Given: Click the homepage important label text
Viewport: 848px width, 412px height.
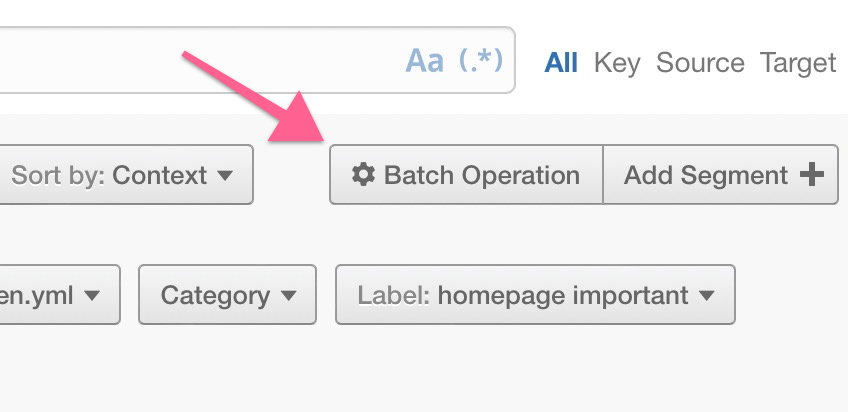Looking at the screenshot, I should (x=563, y=296).
